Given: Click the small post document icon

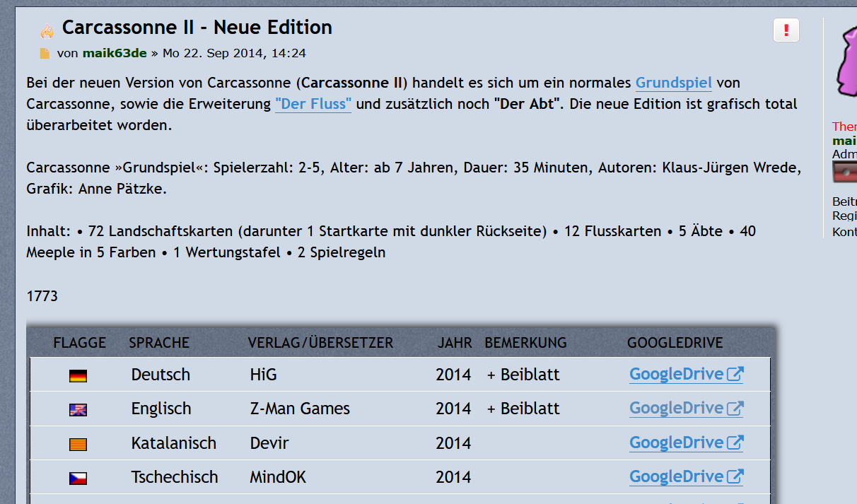Looking at the screenshot, I should pyautogui.click(x=45, y=54).
